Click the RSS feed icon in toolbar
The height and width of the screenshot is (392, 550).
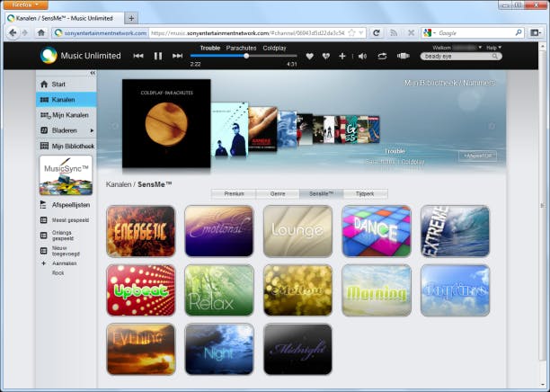394,33
